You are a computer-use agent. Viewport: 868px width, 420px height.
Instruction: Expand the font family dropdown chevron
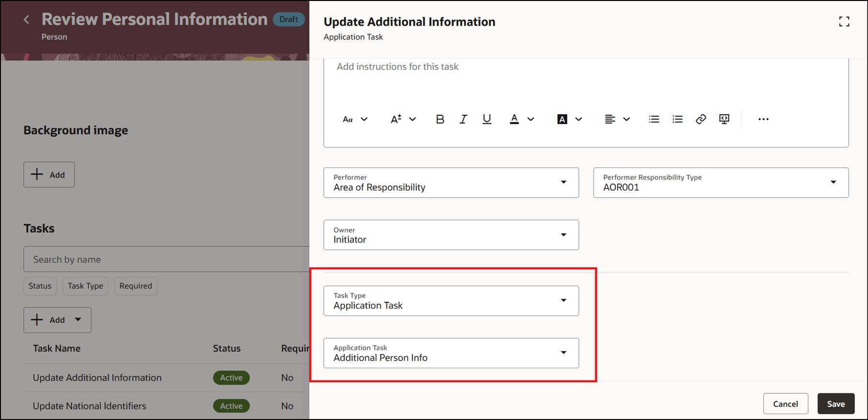[x=364, y=119]
